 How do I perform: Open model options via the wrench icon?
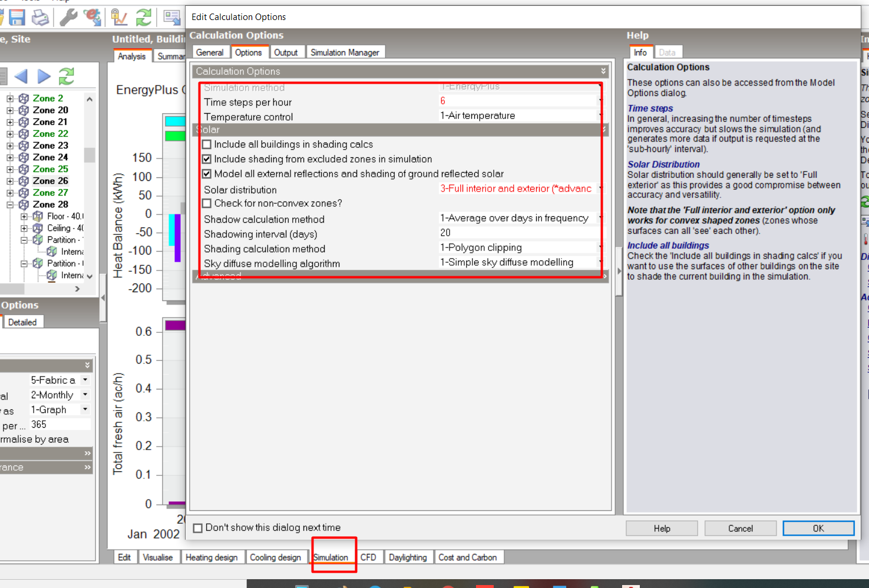tap(68, 17)
